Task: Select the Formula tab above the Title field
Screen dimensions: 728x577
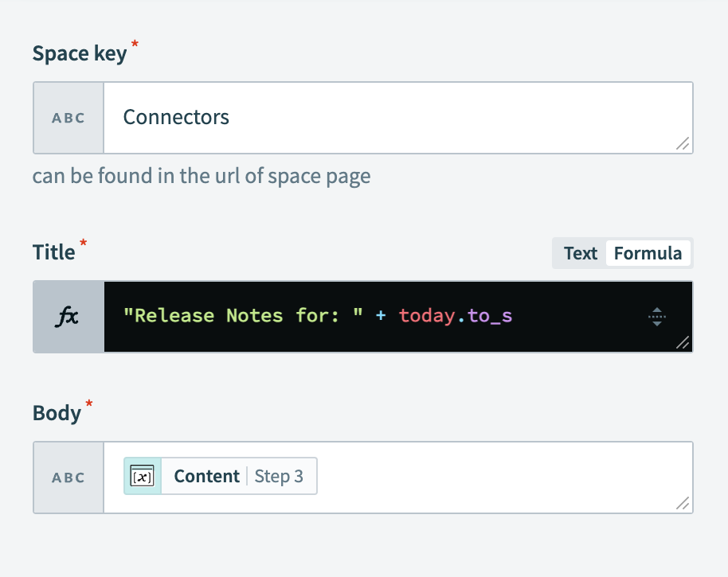Action: [648, 253]
